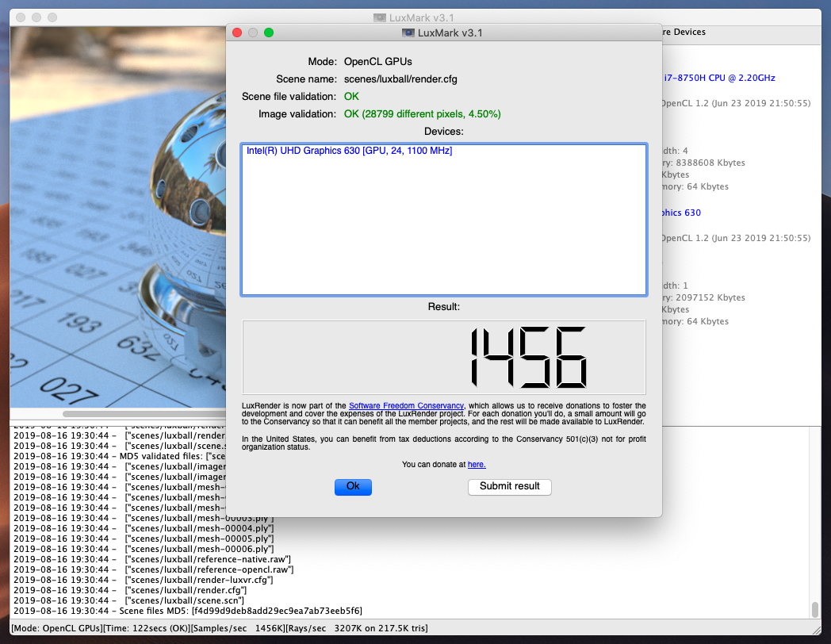Click the Scene file validation OK value
The image size is (831, 644).
click(351, 97)
